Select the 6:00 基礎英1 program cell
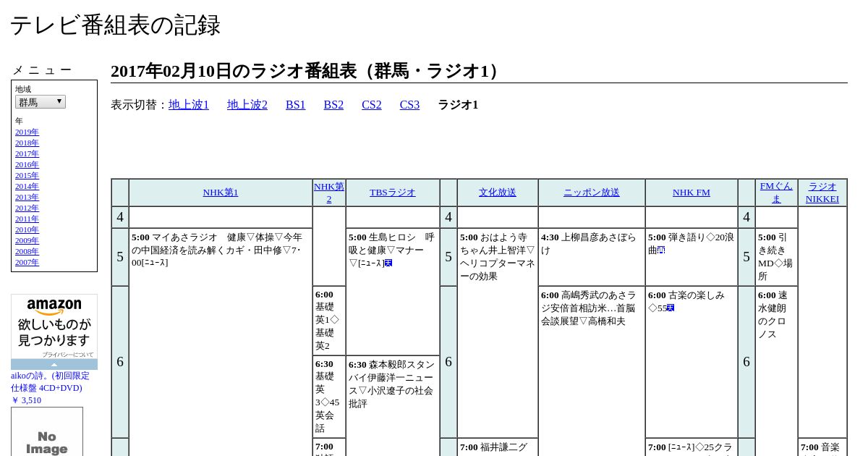868x456 pixels. (x=329, y=321)
